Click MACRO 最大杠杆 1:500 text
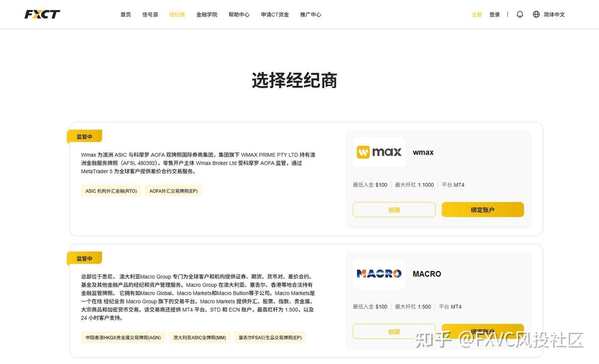This screenshot has width=599, height=364. pos(413,307)
